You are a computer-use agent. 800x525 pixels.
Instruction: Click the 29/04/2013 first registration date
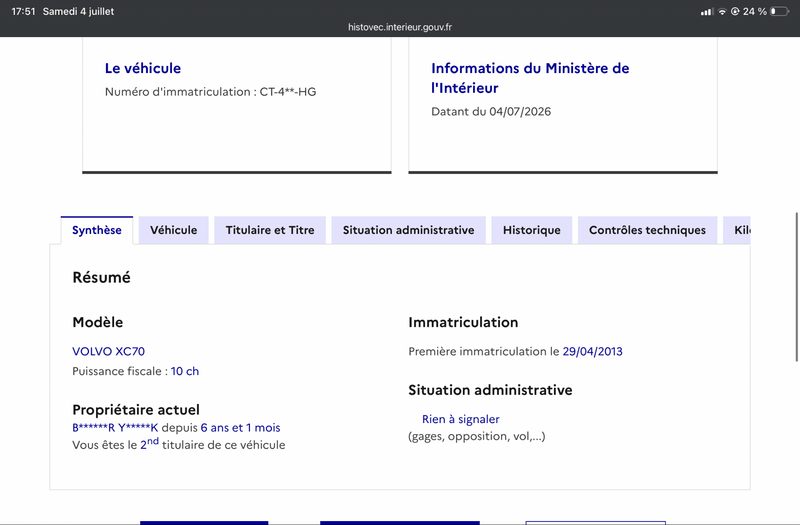point(592,352)
